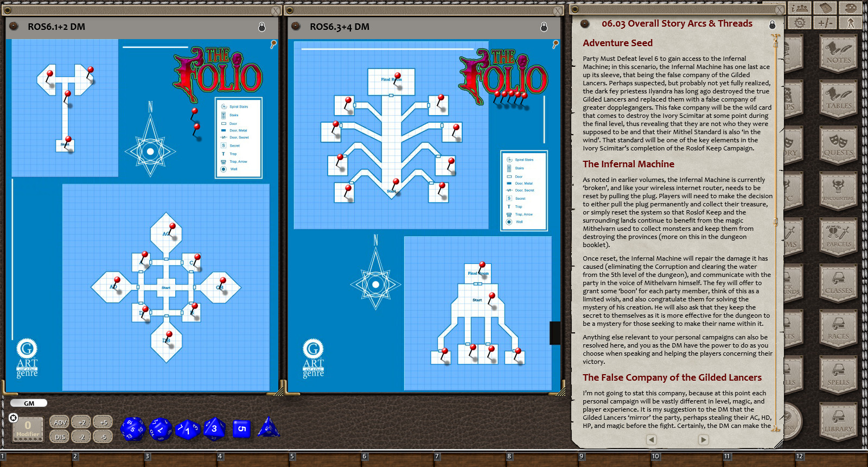Toggle lock on ROS6.1+2 DM map
The width and height of the screenshot is (868, 467).
pos(261,27)
